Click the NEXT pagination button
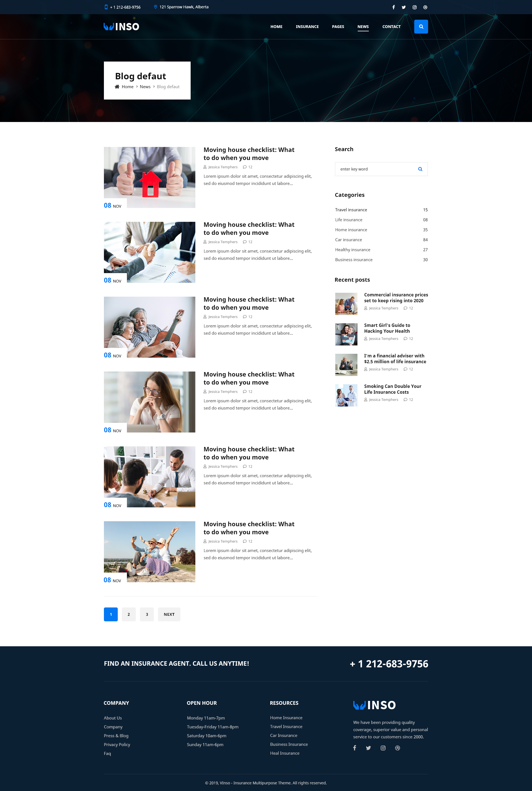The height and width of the screenshot is (791, 532). 169,614
